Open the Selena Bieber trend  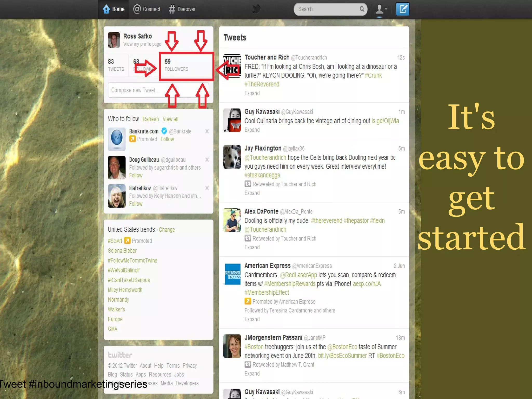(122, 251)
